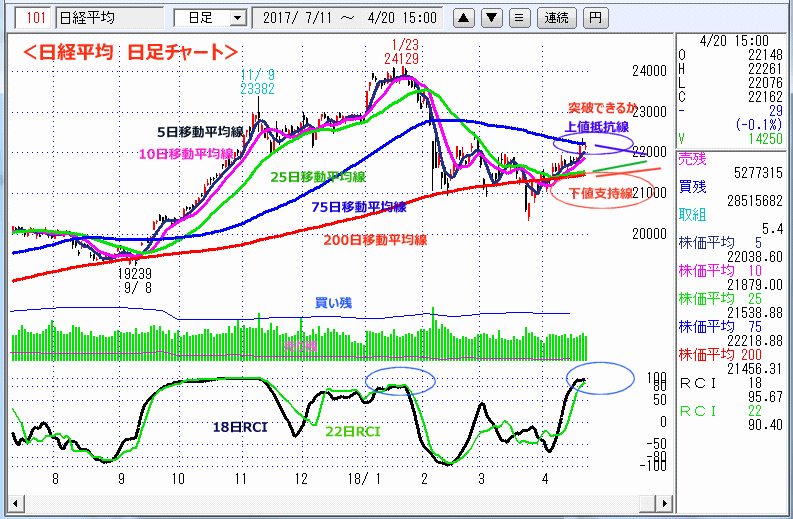Click the low price 22076
793x519 pixels.
[765, 82]
